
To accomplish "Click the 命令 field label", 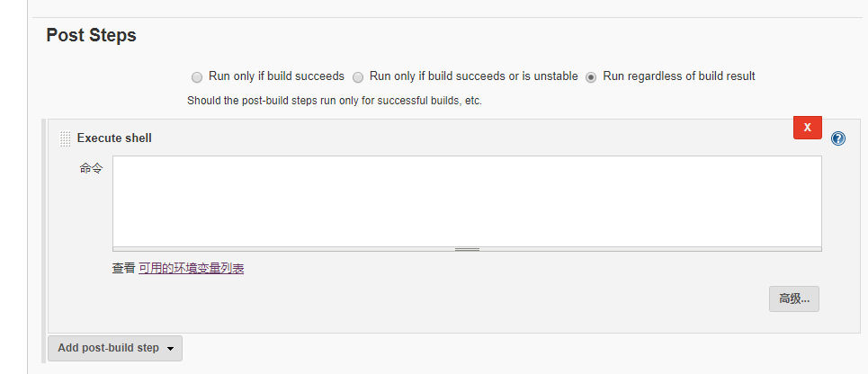I will [91, 168].
